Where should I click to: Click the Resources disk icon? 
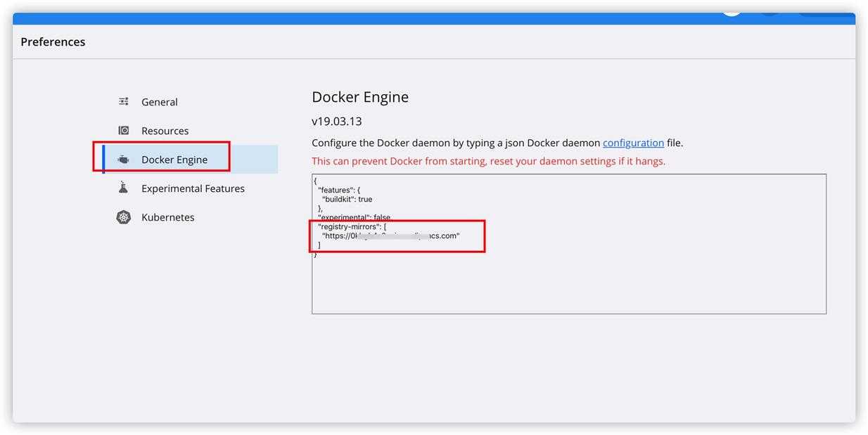tap(124, 131)
